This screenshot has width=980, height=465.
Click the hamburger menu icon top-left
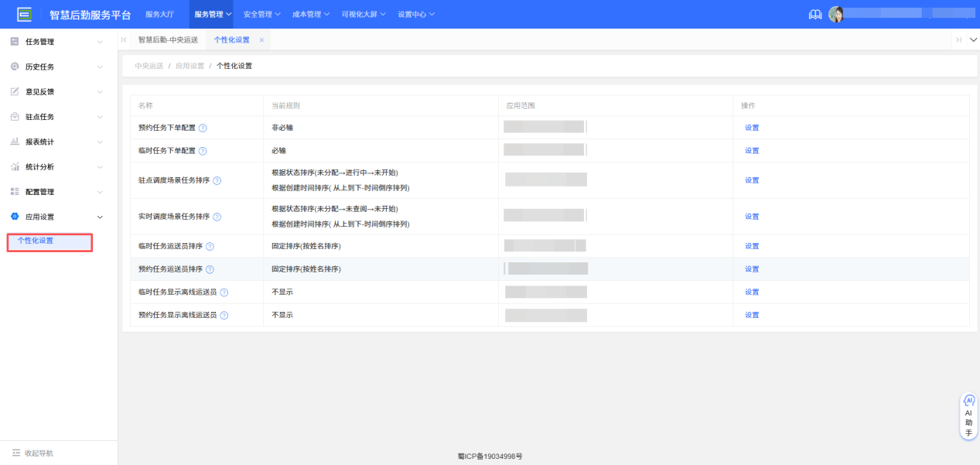click(26, 12)
